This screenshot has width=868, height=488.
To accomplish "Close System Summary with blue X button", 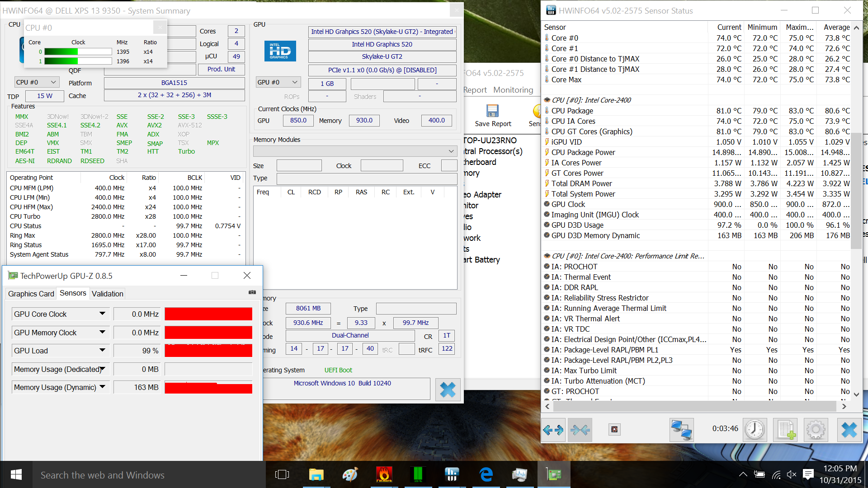I will (x=448, y=389).
